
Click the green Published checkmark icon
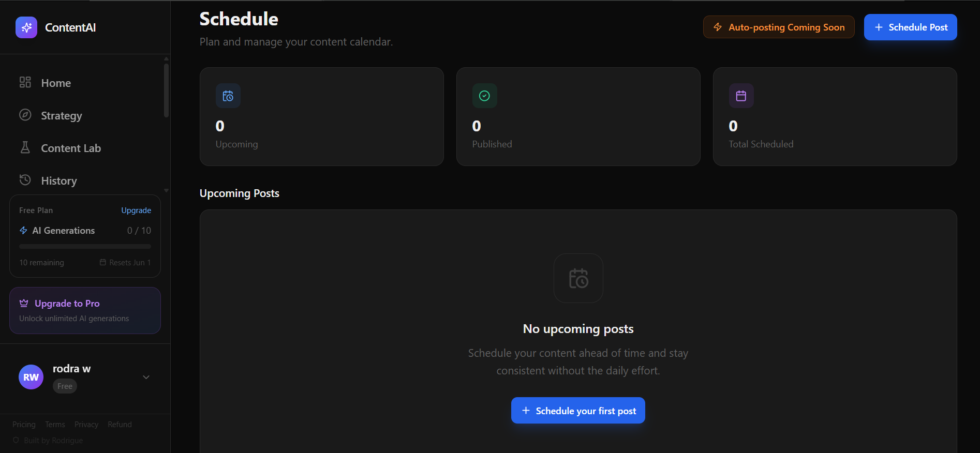[x=485, y=96]
